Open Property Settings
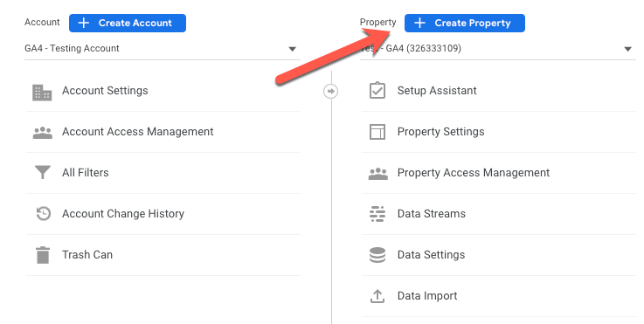Image resolution: width=644 pixels, height=324 pixels. 499,132
